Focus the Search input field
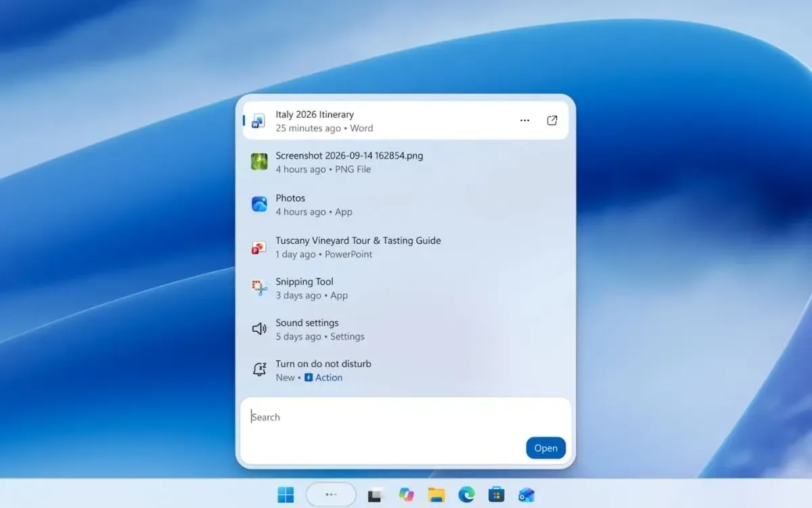 click(x=405, y=430)
